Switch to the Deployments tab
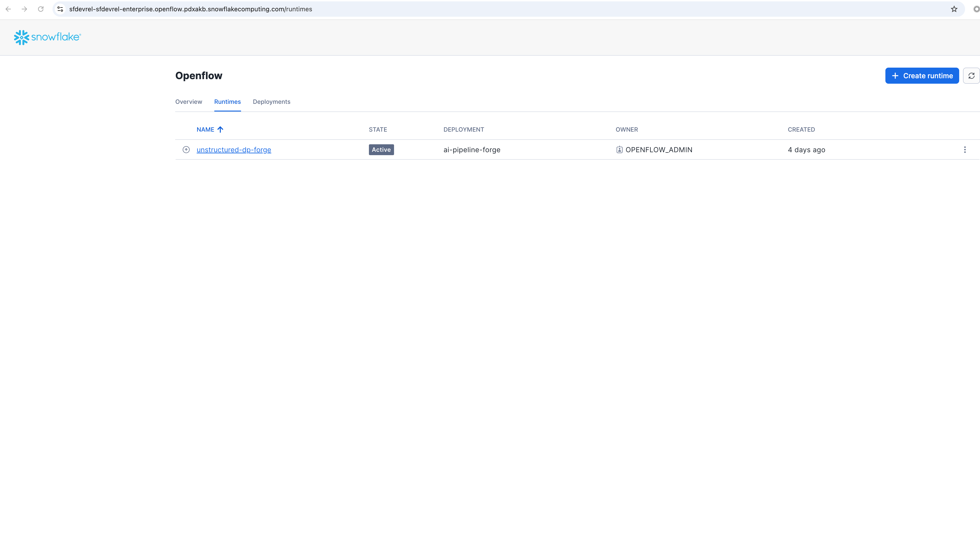 [271, 102]
